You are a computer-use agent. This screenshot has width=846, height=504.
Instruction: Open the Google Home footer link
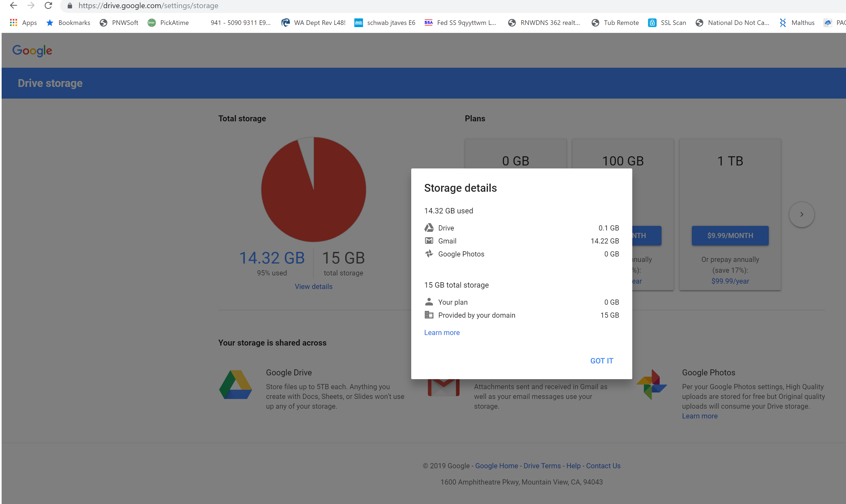[x=497, y=466]
